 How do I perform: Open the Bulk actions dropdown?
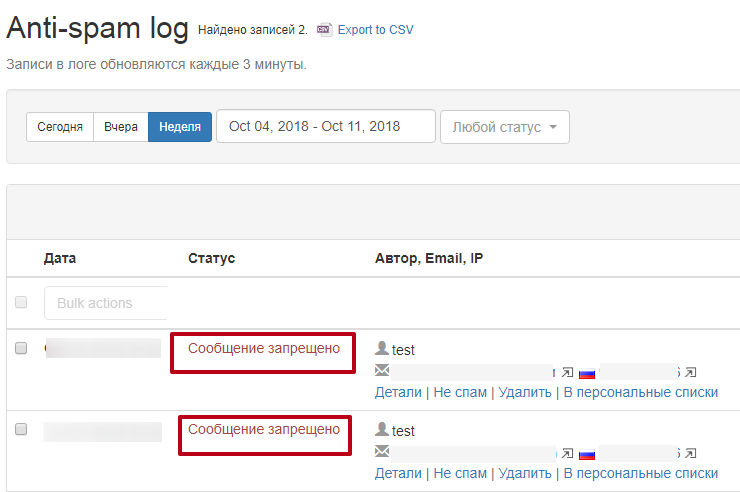tap(105, 303)
